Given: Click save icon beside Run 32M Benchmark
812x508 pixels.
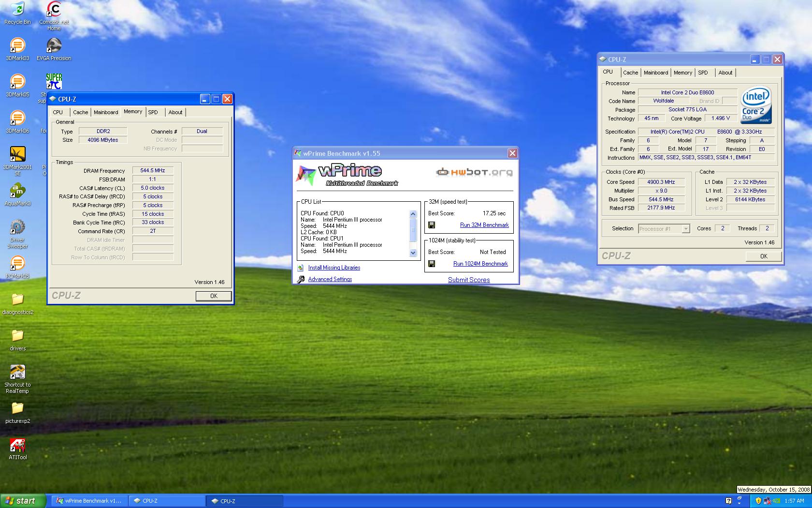Looking at the screenshot, I should point(432,225).
